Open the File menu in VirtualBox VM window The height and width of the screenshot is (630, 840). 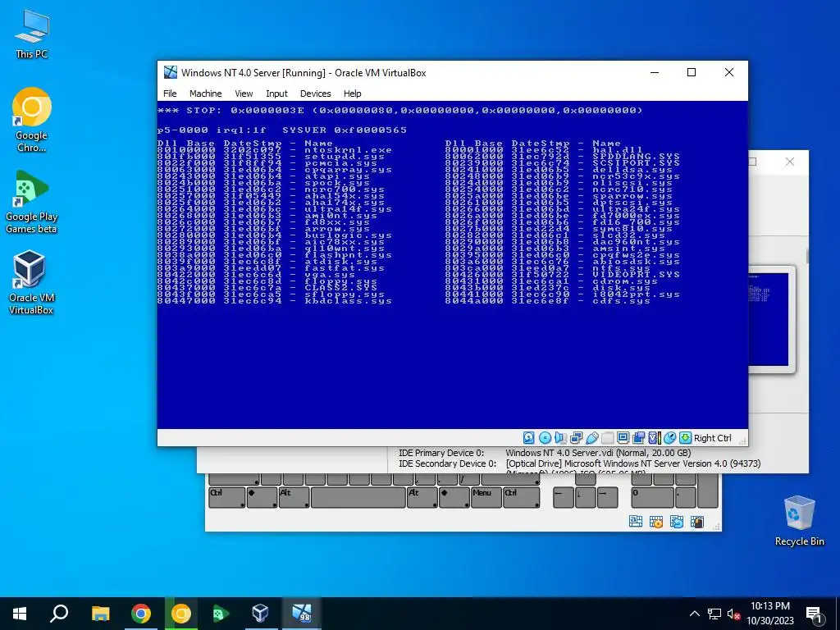[x=170, y=94]
